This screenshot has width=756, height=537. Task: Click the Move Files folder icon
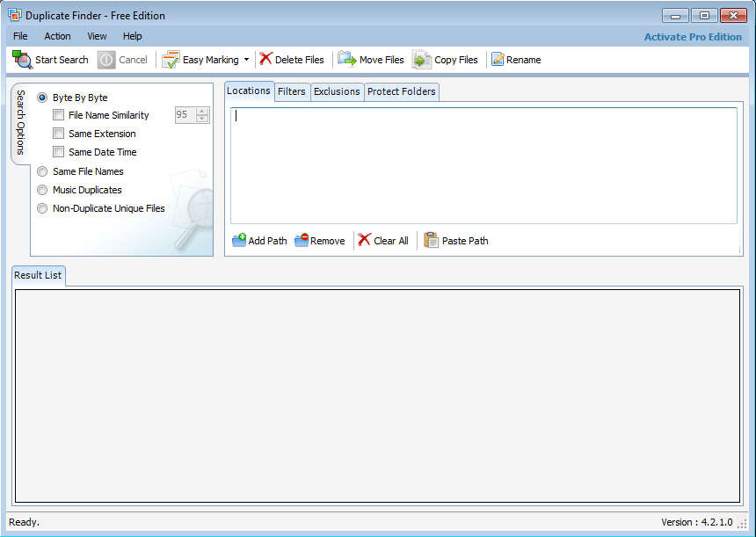pyautogui.click(x=346, y=59)
